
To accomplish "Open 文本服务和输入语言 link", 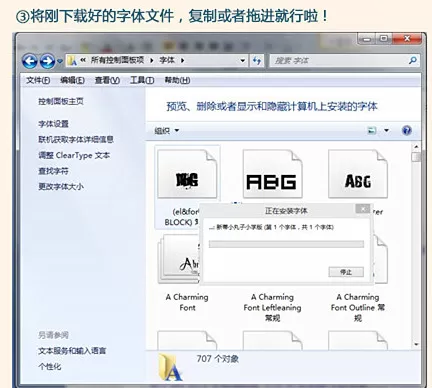I will click(72, 351).
